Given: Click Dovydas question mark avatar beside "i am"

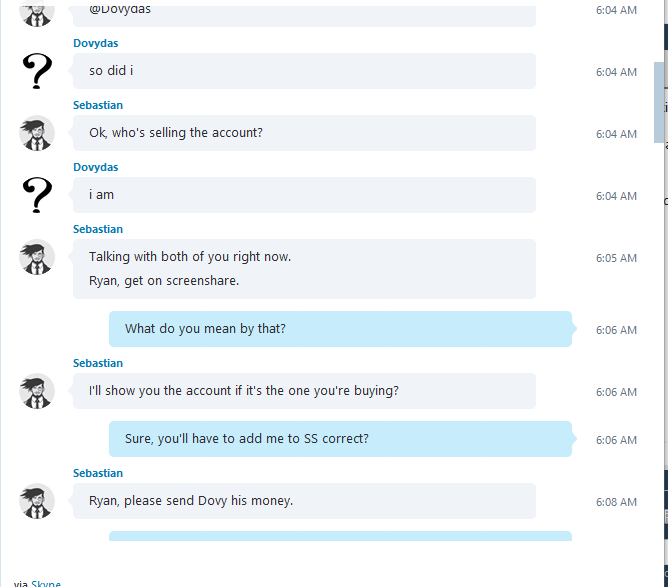Looking at the screenshot, I should click(37, 195).
